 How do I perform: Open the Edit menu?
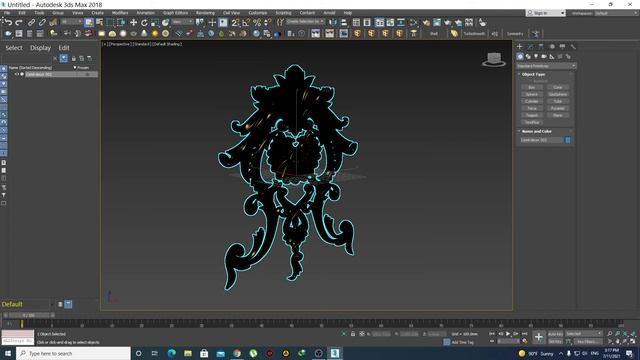[x=22, y=13]
